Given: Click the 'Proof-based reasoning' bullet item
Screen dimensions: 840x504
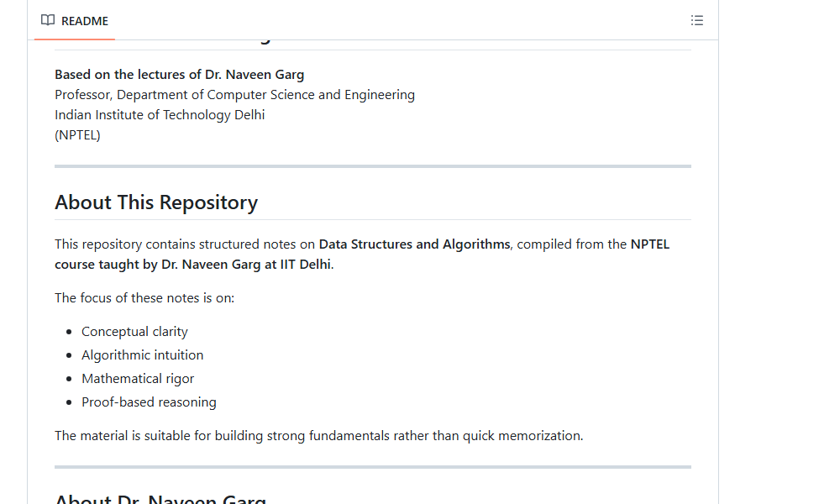Looking at the screenshot, I should [x=149, y=402].
